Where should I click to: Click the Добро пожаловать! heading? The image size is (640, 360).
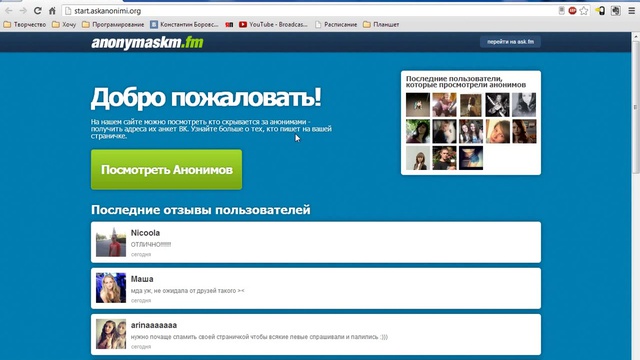tap(206, 98)
